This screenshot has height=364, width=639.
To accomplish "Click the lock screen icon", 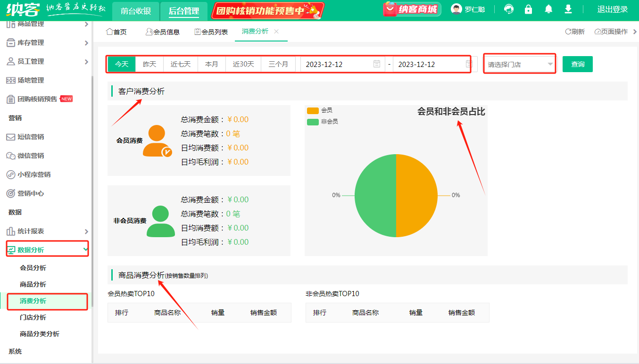I will click(x=528, y=9).
